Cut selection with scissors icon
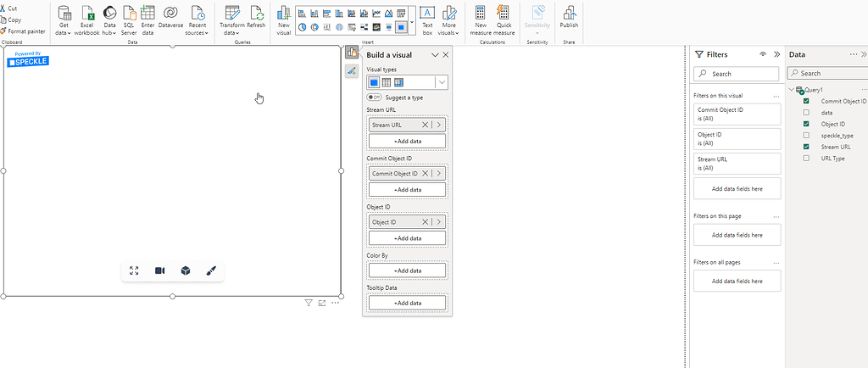This screenshot has height=368, width=868. [x=3, y=8]
